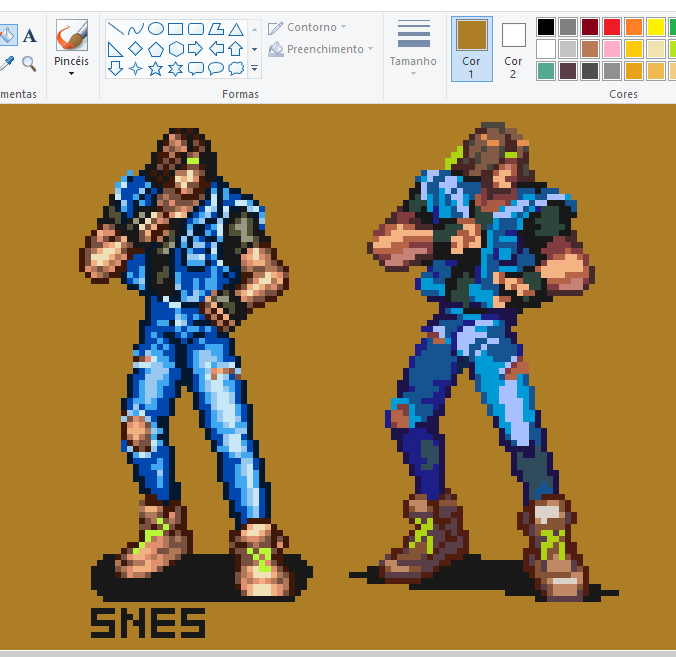676x657 pixels.
Task: Pick the pink color swatch
Action: pos(612,49)
